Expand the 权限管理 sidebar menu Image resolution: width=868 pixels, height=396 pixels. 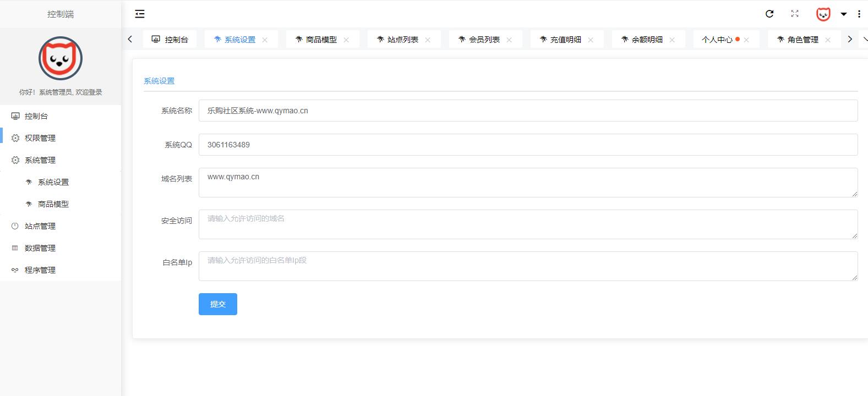click(x=40, y=138)
